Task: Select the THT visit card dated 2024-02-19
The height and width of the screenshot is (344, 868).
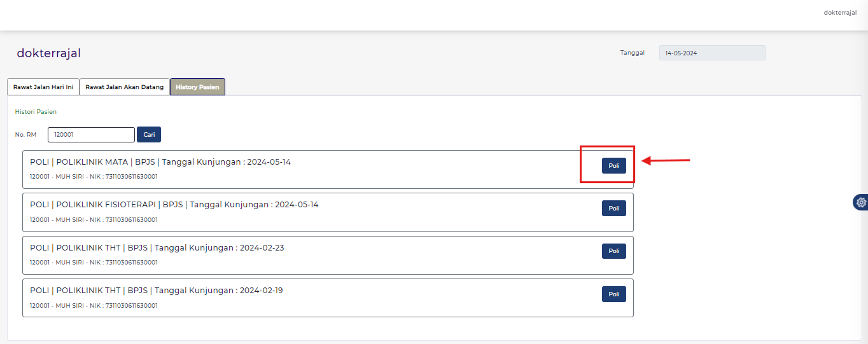Action: pos(305,298)
